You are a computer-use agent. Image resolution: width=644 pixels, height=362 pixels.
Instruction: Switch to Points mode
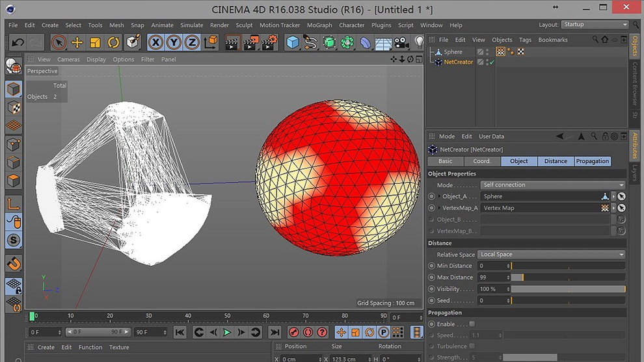[14, 144]
